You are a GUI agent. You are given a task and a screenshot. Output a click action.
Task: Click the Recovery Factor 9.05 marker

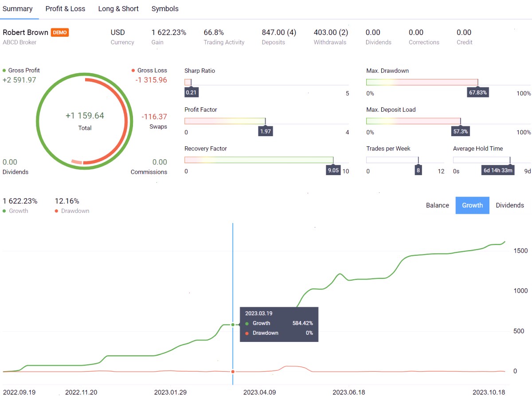[333, 170]
